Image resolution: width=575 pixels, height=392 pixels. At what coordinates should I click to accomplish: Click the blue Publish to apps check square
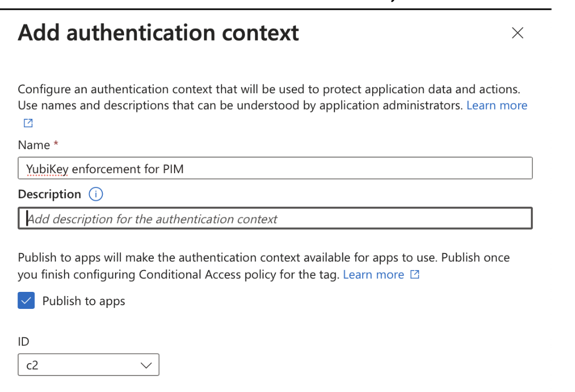point(26,300)
